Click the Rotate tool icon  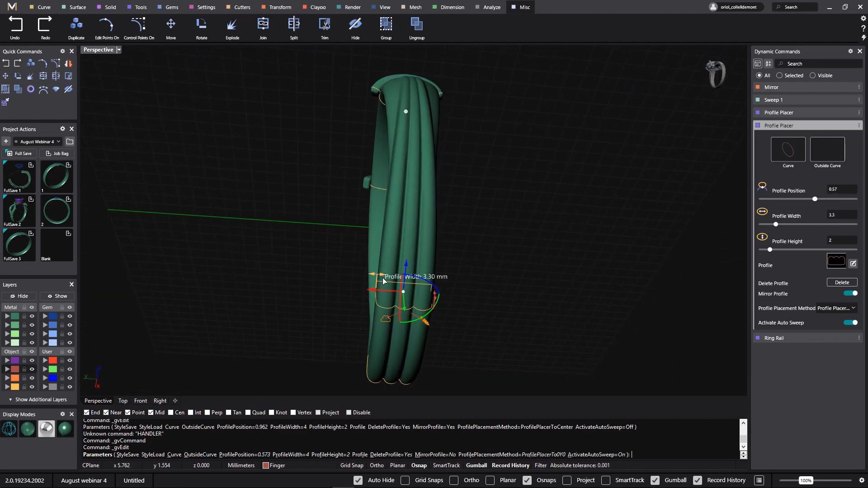click(202, 25)
